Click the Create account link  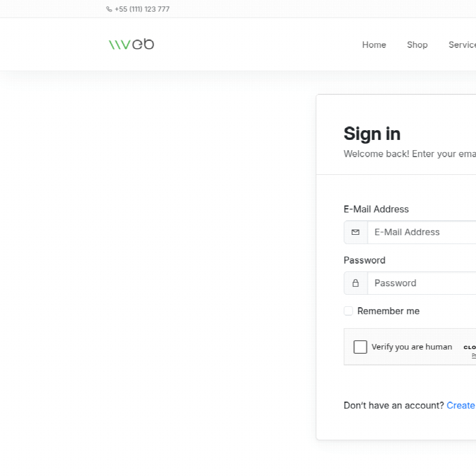click(461, 405)
